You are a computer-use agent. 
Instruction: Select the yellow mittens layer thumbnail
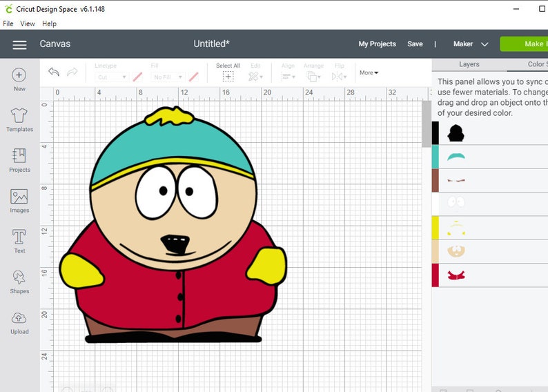(456, 228)
